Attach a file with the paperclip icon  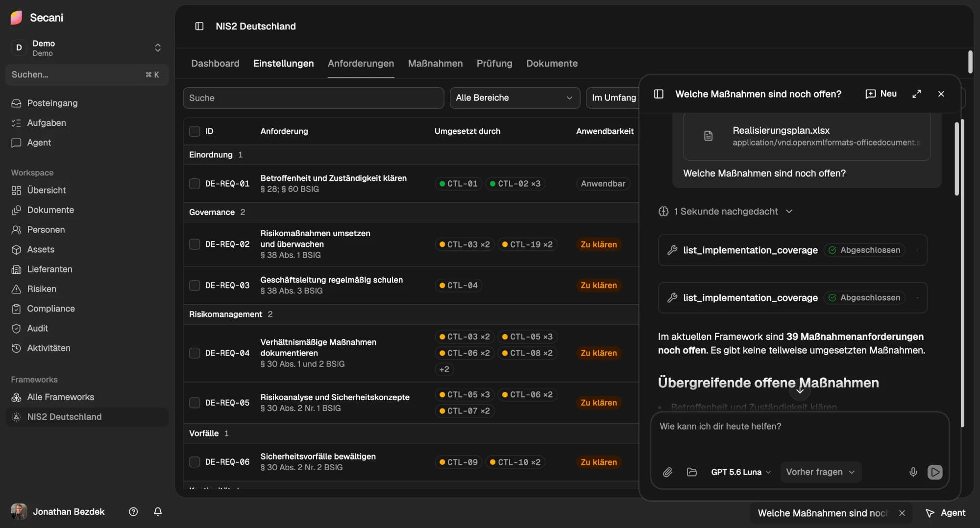click(667, 472)
